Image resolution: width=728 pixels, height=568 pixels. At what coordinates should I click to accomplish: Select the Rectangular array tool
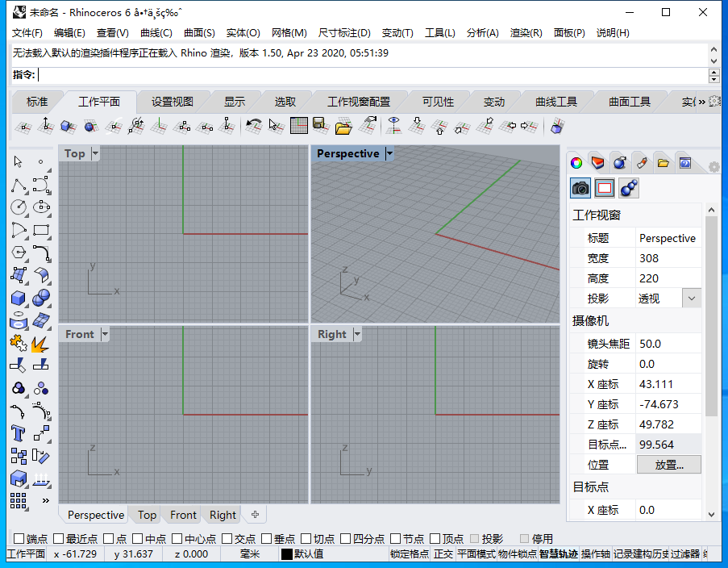[18, 502]
